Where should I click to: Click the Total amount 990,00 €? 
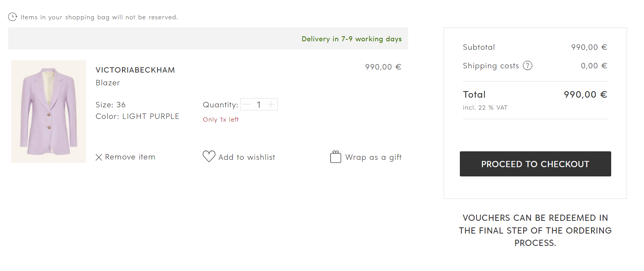[586, 95]
